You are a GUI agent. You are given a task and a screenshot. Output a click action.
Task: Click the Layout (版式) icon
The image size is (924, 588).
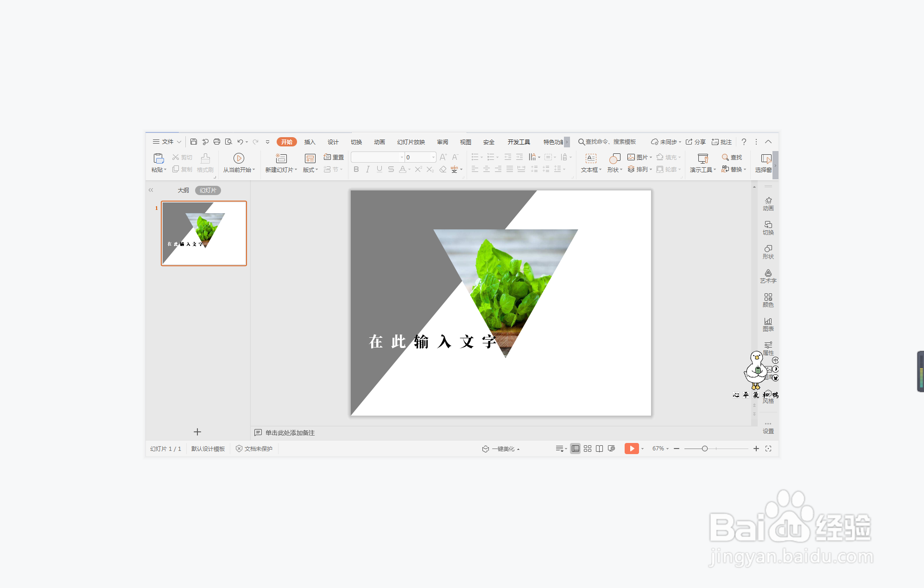(x=310, y=158)
